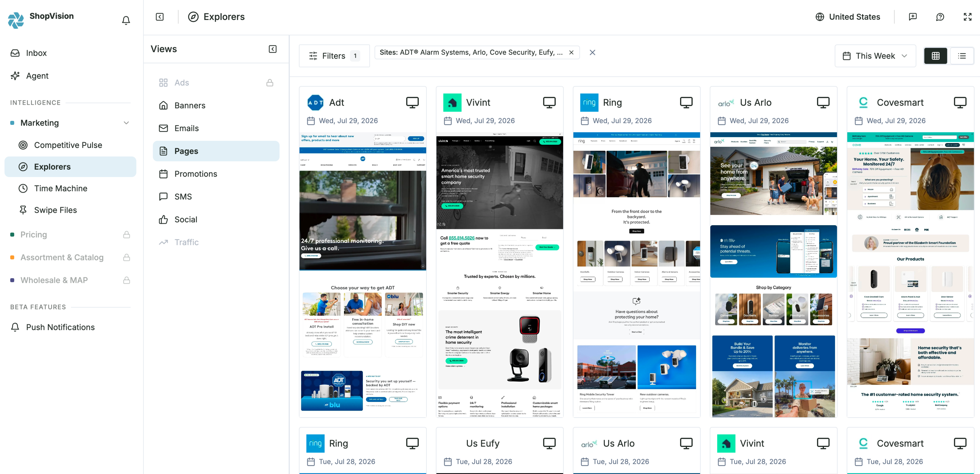
Task: Collapse the Views panel
Action: click(273, 49)
